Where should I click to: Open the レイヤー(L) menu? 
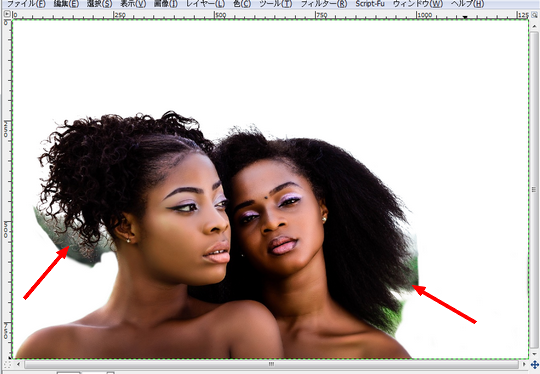(x=205, y=4)
